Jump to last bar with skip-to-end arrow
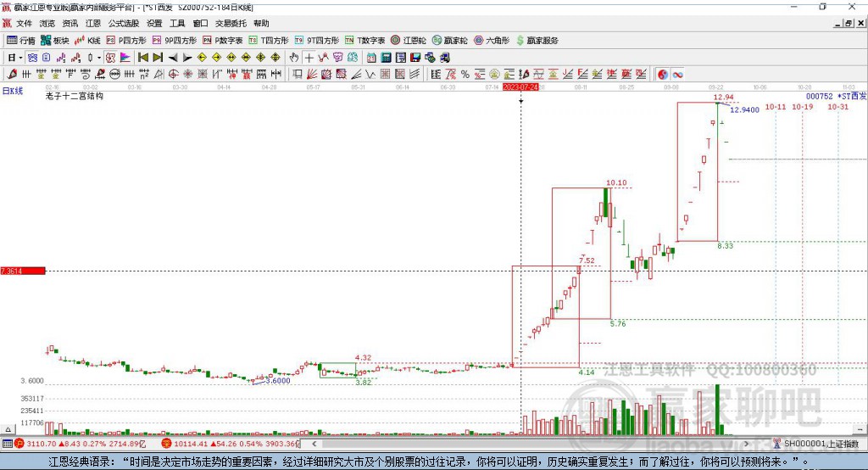Image resolution: width=868 pixels, height=470 pixels. tap(158, 58)
